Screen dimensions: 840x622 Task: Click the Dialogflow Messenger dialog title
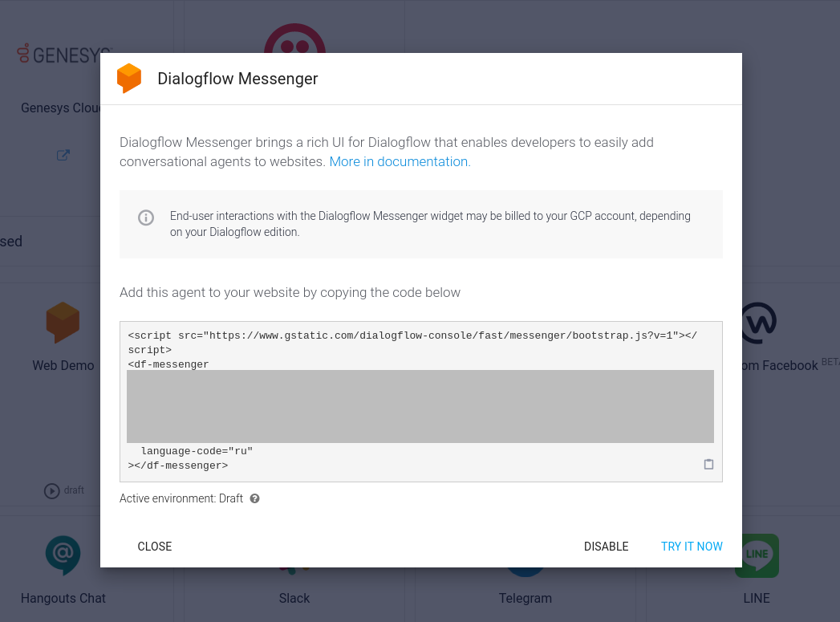pyautogui.click(x=237, y=79)
